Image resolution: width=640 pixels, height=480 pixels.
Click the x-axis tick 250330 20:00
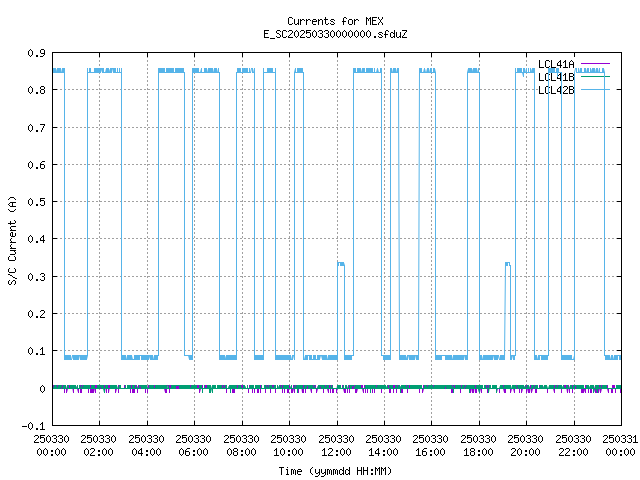coord(525,446)
